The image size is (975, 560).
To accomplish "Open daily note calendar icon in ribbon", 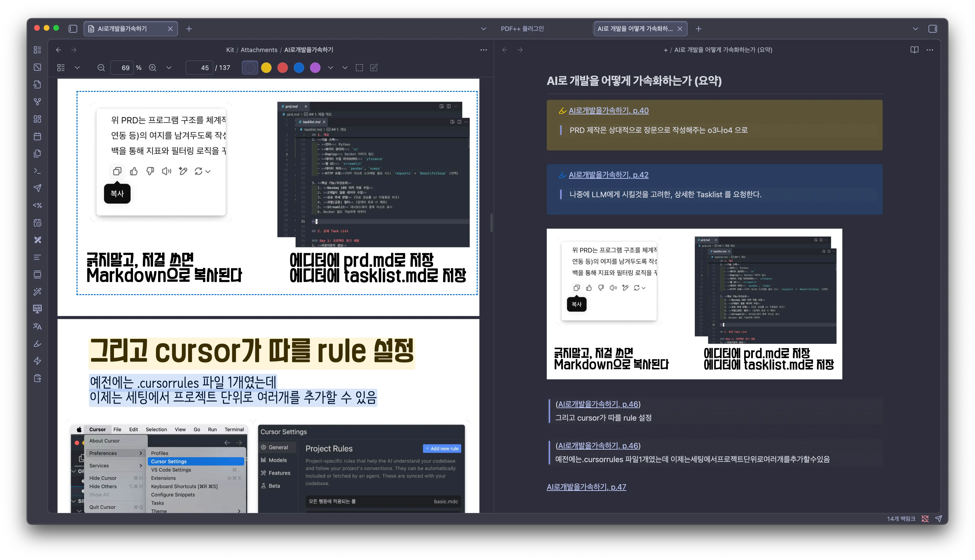I will 37,136.
